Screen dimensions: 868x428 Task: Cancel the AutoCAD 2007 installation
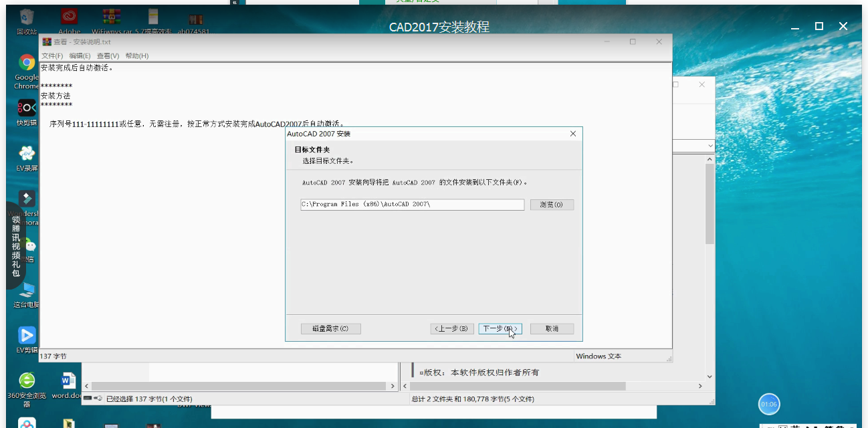(x=552, y=328)
